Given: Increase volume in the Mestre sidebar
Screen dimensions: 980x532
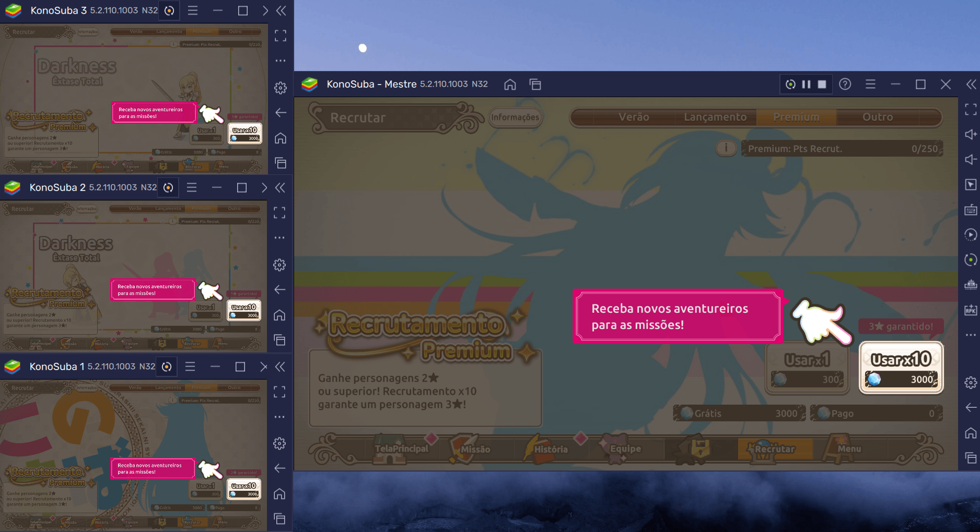Looking at the screenshot, I should pos(971,134).
